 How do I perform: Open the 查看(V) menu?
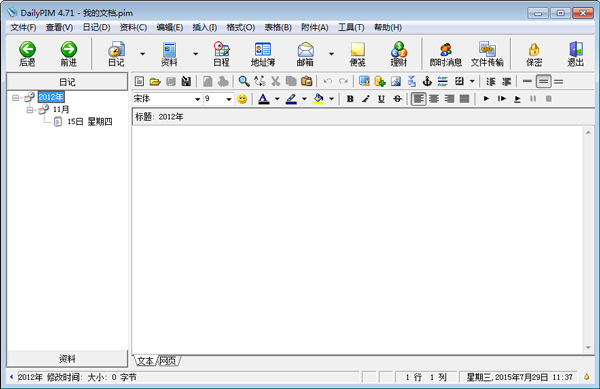point(59,28)
